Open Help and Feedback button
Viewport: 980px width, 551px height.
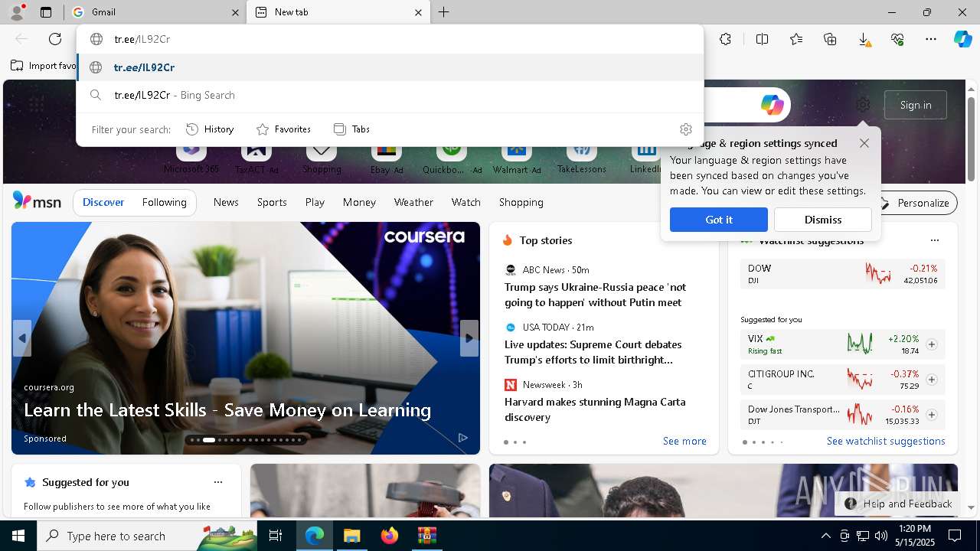pyautogui.click(x=898, y=504)
